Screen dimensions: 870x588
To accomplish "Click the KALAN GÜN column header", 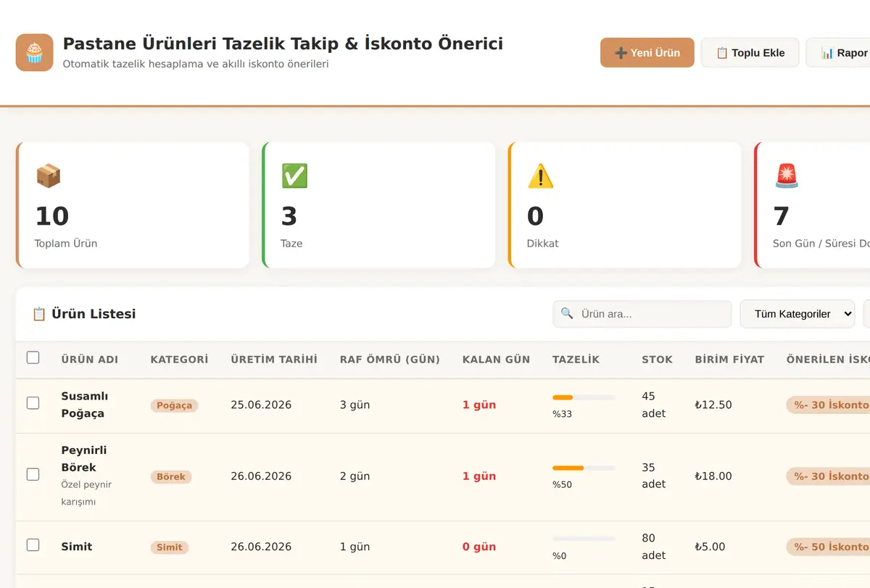I will coord(496,360).
